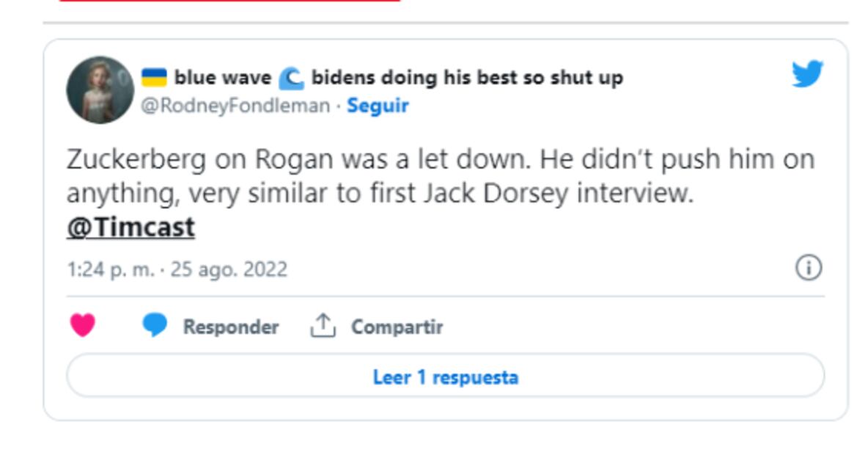Click the @RodneyFondleman handle
Image resolution: width=868 pixels, height=455 pixels.
[x=235, y=106]
